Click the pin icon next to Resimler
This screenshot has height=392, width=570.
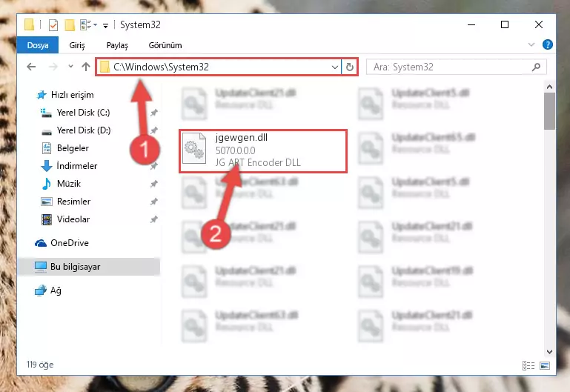[153, 202]
